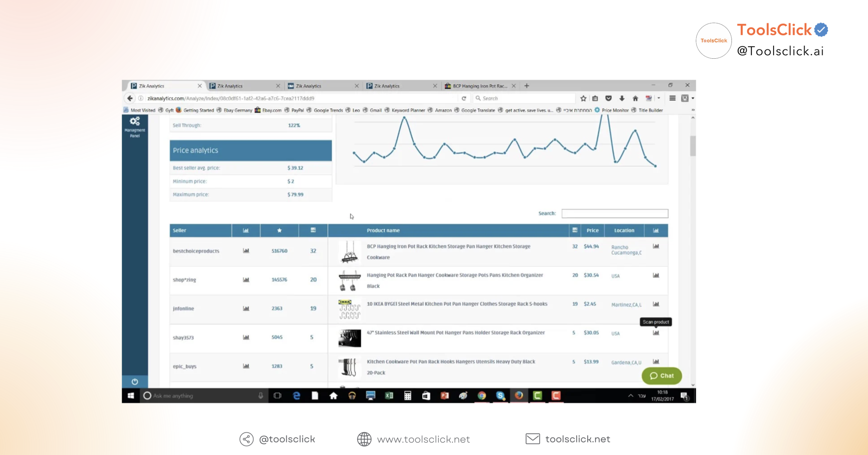
Task: Go to the browser home page
Action: tap(635, 98)
